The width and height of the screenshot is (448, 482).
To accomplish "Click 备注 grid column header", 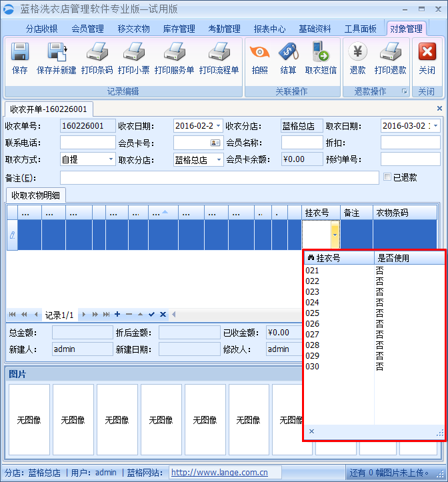I will tap(357, 213).
